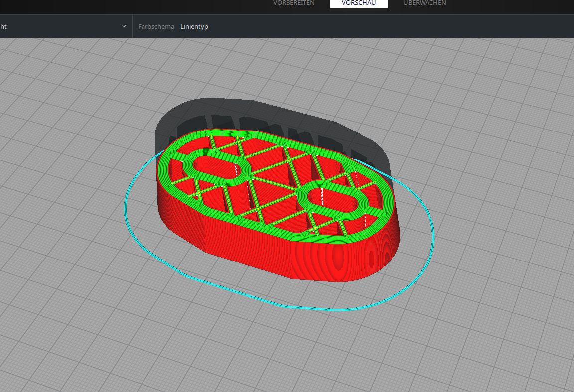Open the Linientyp color scheme dropdown
This screenshot has height=392, width=574.
(194, 27)
